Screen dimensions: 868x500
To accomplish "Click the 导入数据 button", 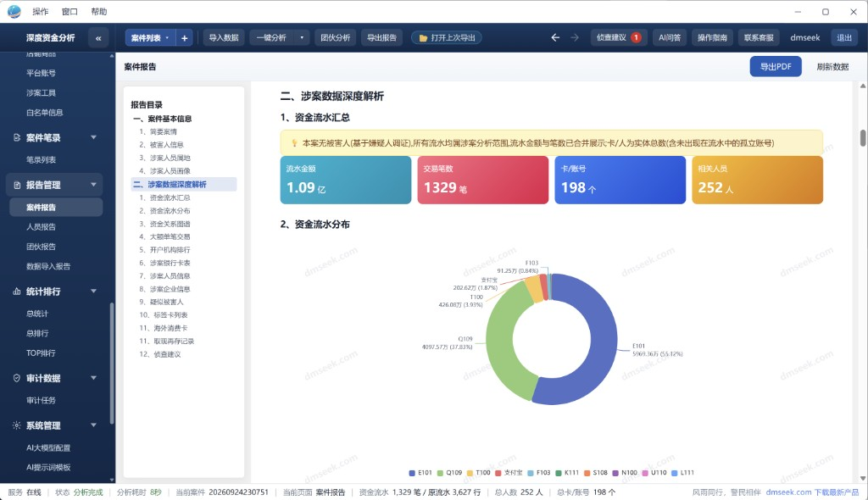I will [224, 38].
